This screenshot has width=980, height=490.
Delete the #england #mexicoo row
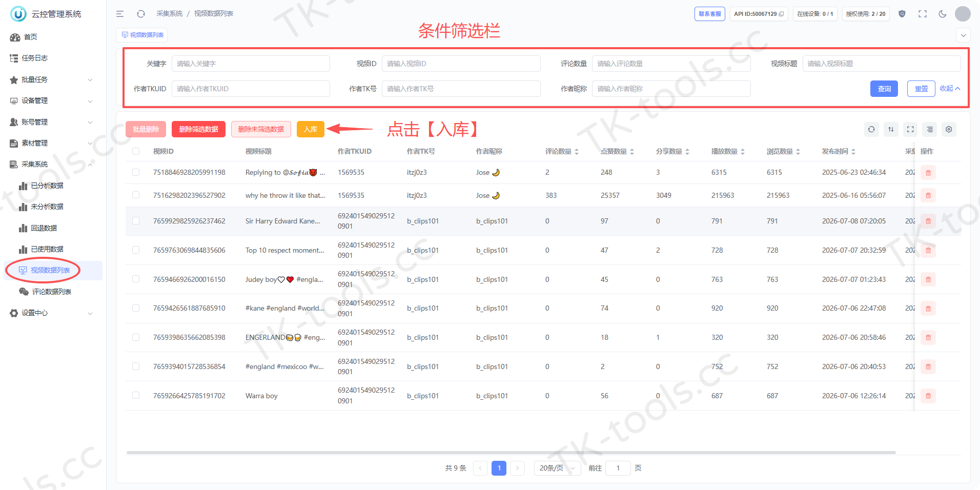tap(928, 366)
